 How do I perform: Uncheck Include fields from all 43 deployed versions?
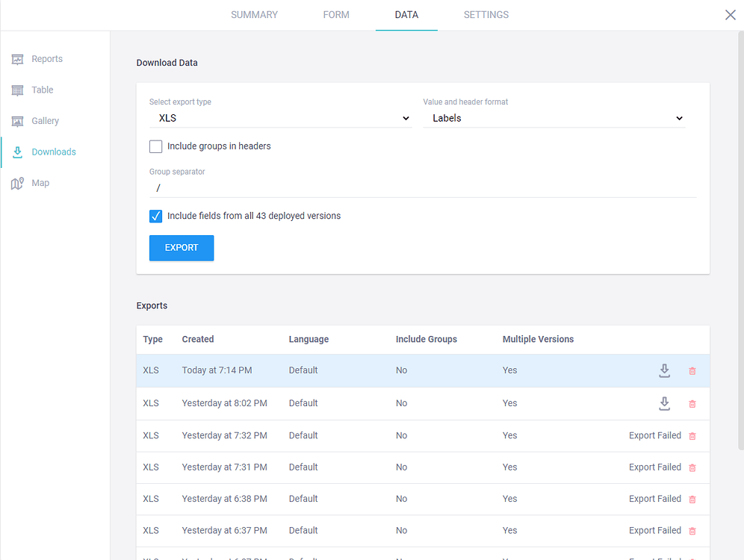[x=155, y=216]
